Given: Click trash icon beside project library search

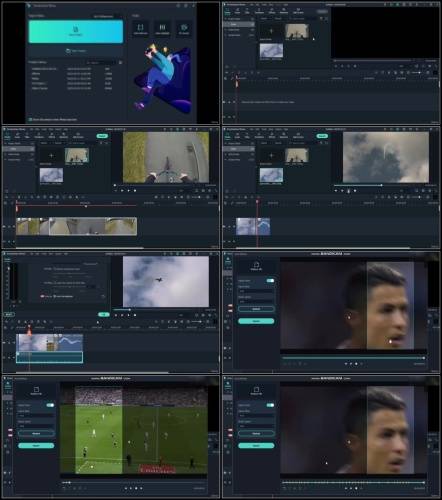Looking at the screenshot, I should [x=120, y=63].
